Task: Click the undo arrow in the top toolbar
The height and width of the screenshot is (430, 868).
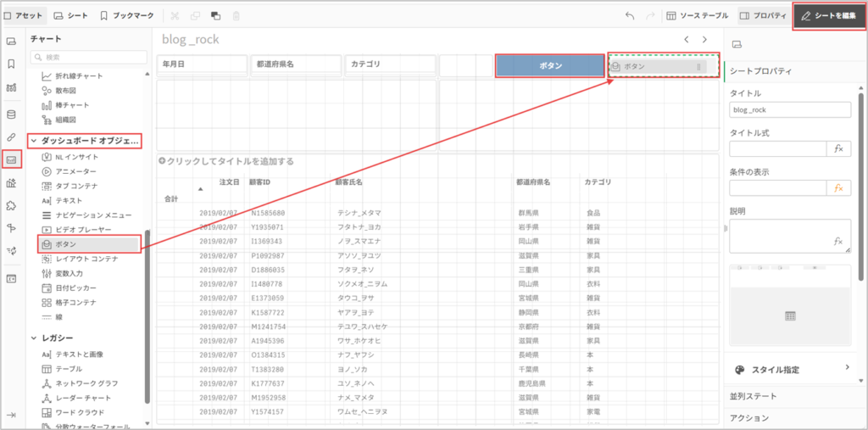Action: [629, 16]
